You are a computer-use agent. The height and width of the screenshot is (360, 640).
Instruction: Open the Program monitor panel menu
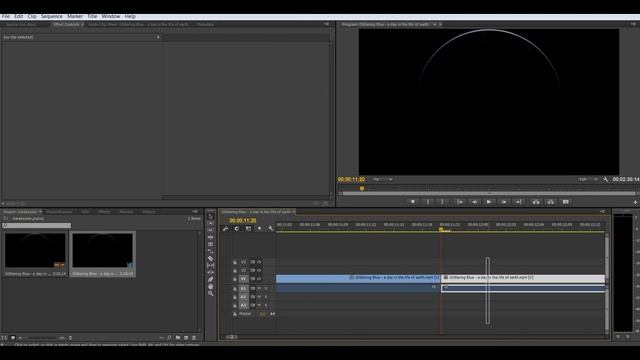pos(633,24)
